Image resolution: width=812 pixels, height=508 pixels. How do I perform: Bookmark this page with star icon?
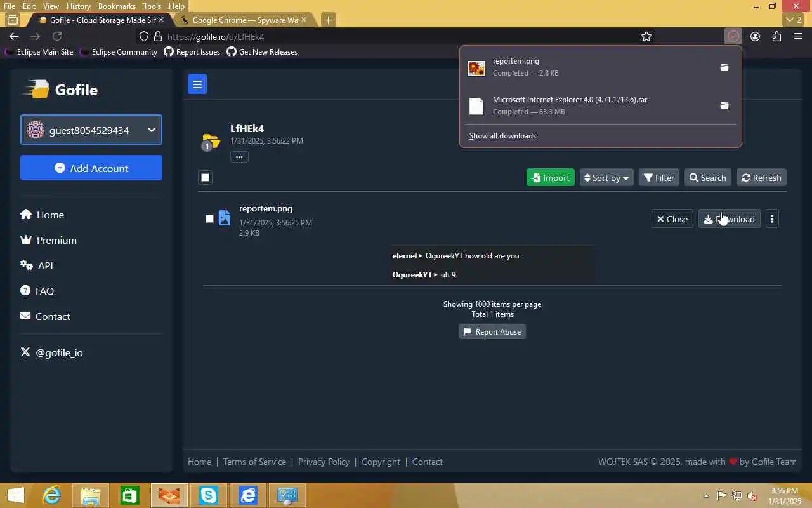646,37
